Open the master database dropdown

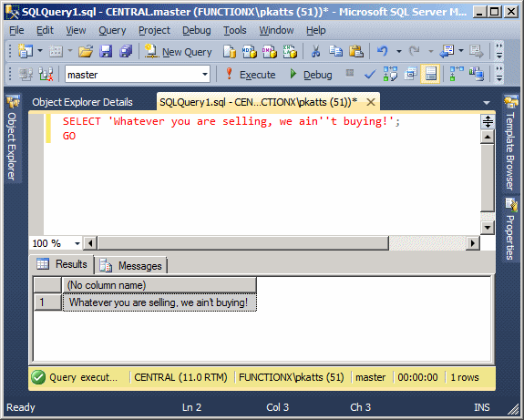(x=205, y=74)
